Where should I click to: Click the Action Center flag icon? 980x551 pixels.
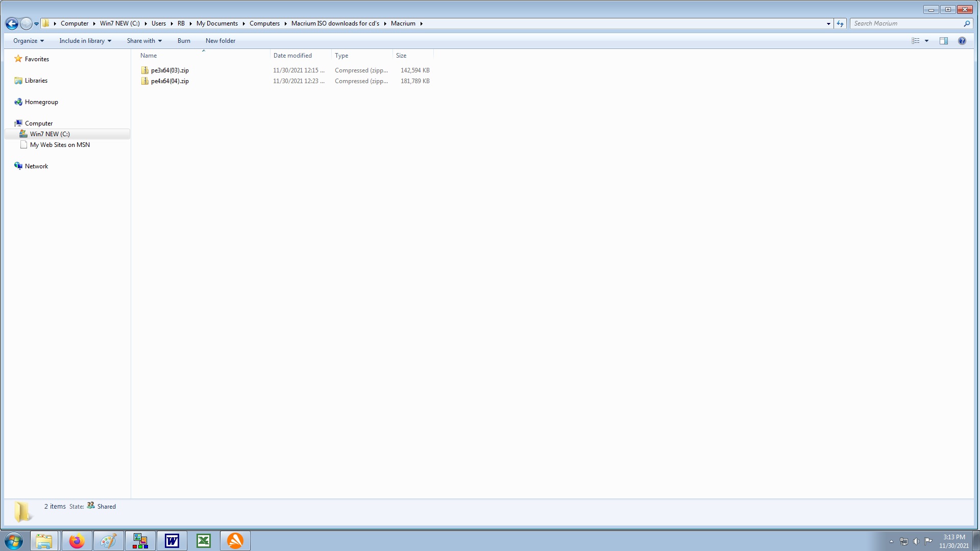coord(928,541)
